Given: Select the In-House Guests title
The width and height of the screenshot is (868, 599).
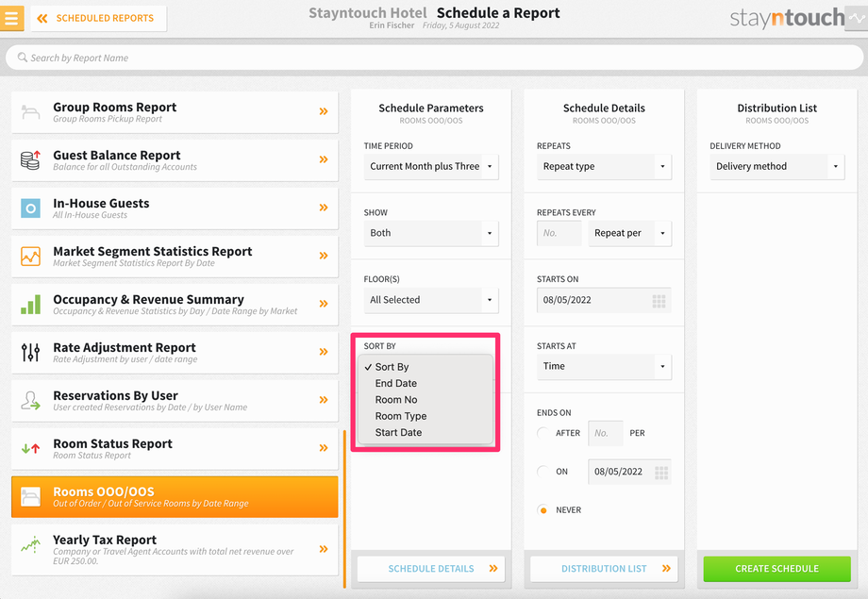Looking at the screenshot, I should (101, 203).
